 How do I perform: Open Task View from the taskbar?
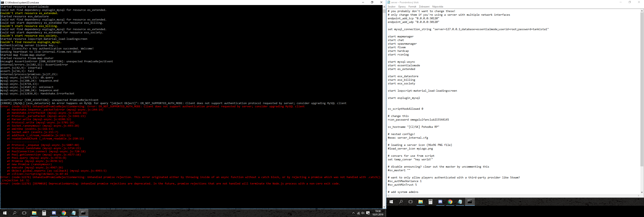[x=24, y=213]
